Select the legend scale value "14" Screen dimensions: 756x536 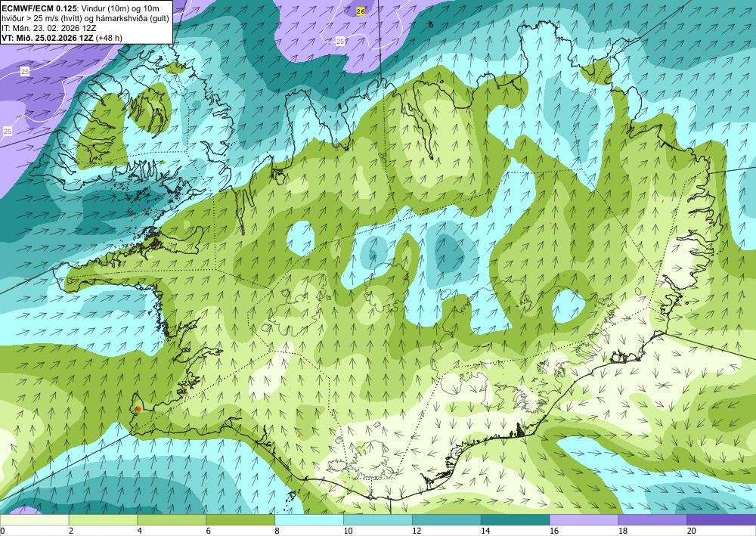pos(485,531)
